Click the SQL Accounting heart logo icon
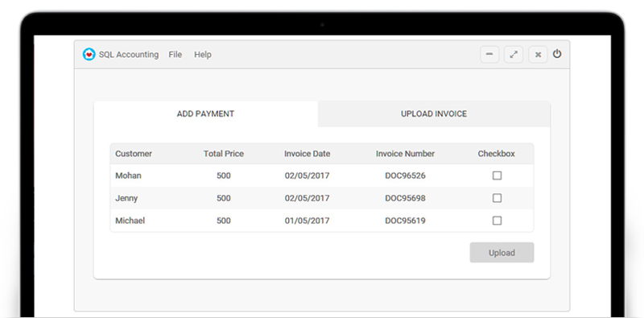Screen dimensions: 644x318 point(89,54)
